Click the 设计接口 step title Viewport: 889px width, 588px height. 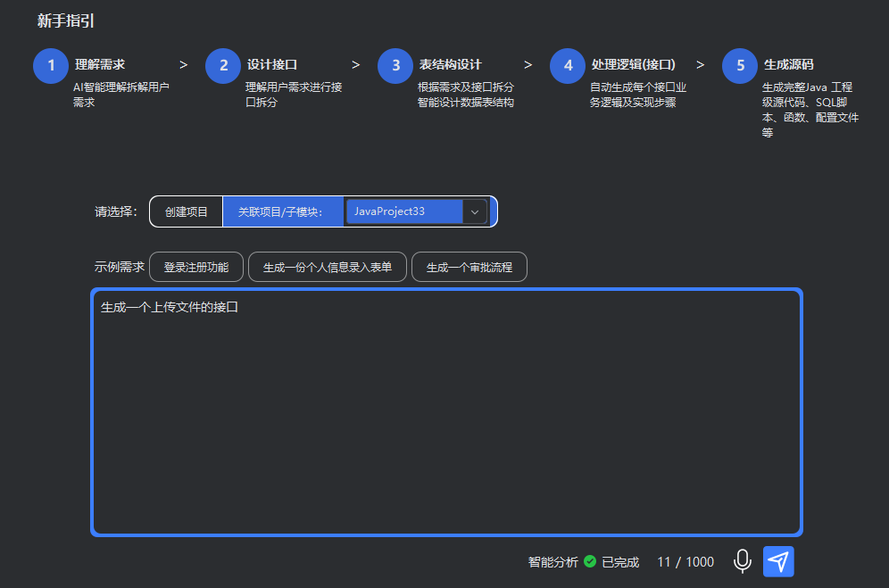point(272,64)
